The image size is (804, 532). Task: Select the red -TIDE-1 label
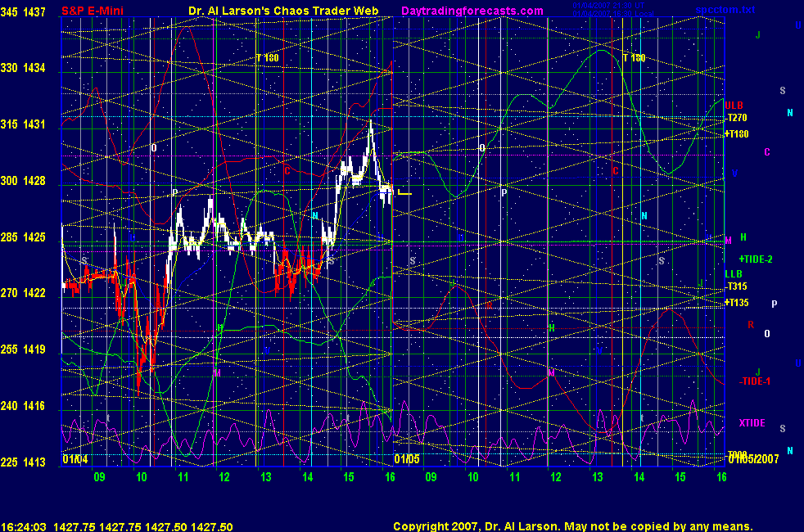pos(754,381)
